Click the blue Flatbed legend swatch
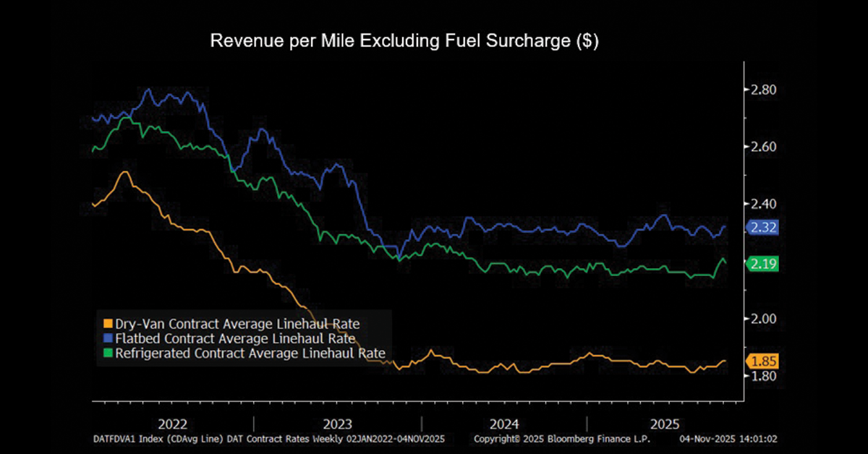This screenshot has width=868, height=454. point(108,338)
